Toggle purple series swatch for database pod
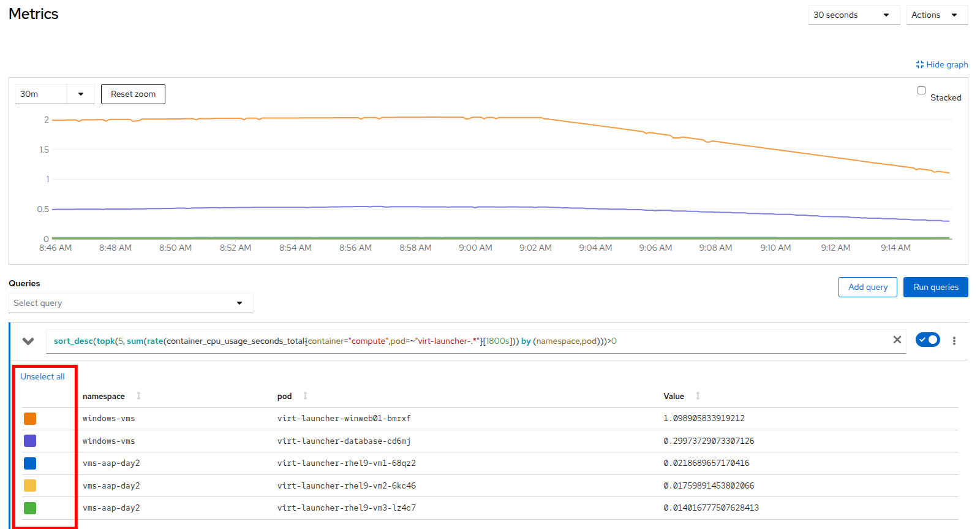Screen dimensions: 980x529 pyautogui.click(x=30, y=441)
